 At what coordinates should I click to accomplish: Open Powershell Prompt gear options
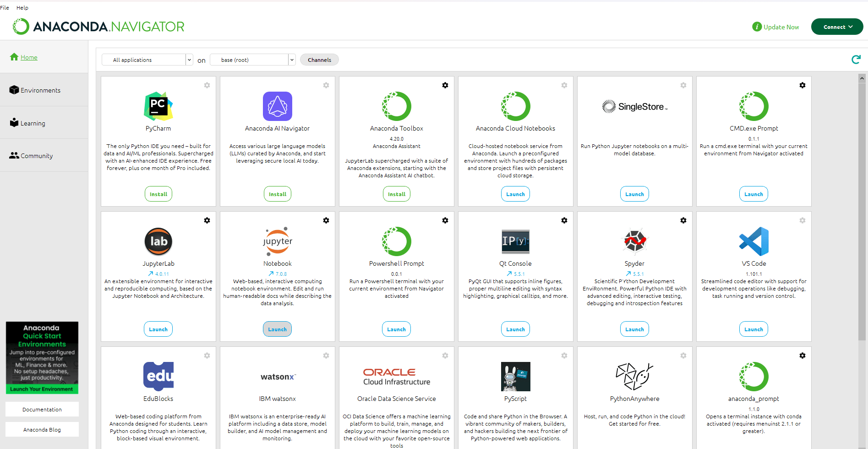445,220
